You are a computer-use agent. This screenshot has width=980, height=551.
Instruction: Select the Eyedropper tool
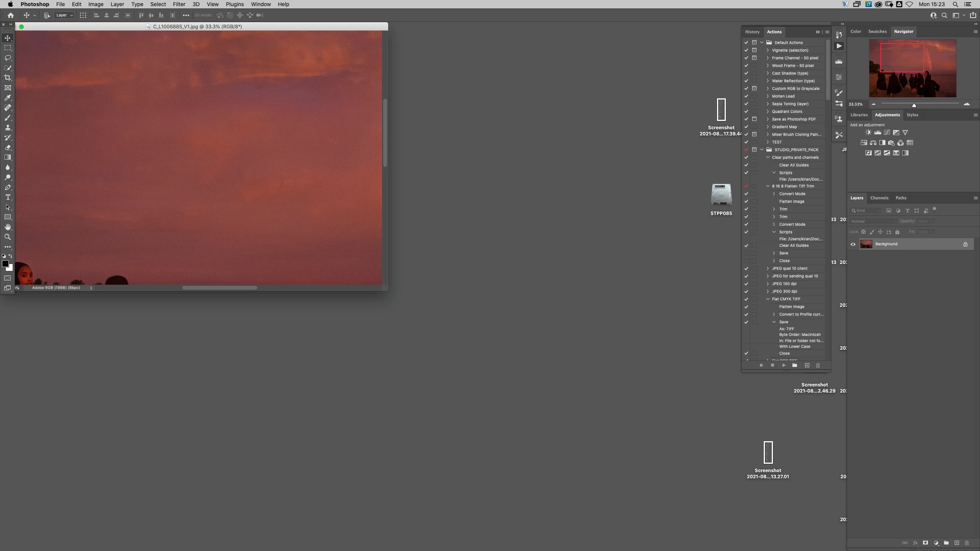coord(8,98)
